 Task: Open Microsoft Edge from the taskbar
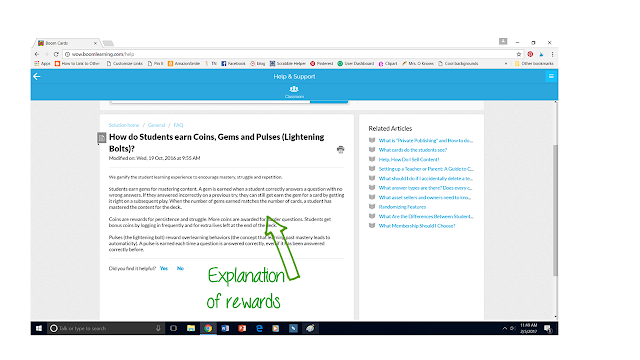pyautogui.click(x=259, y=328)
